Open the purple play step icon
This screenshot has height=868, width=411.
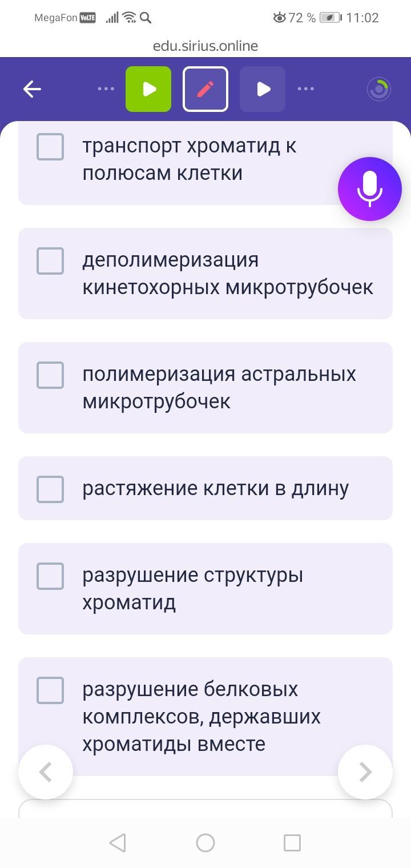tap(263, 89)
